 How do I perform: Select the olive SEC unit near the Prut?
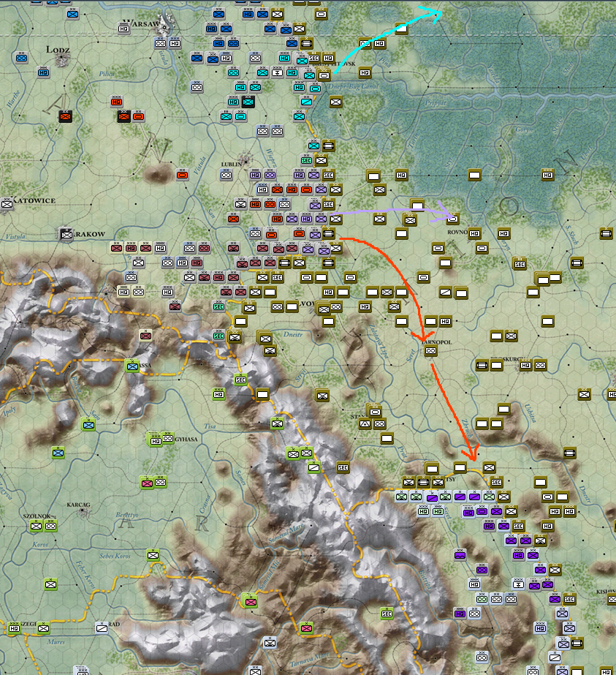pyautogui.click(x=343, y=468)
